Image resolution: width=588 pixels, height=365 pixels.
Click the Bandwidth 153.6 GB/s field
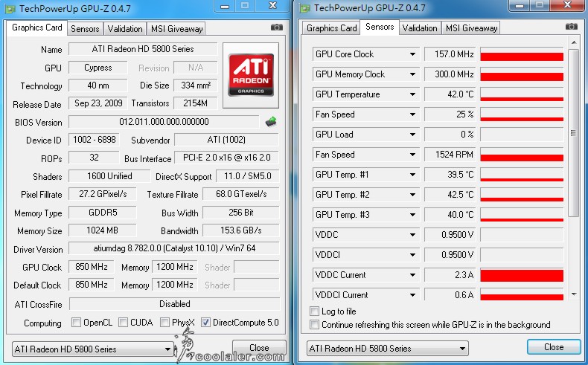coord(241,230)
